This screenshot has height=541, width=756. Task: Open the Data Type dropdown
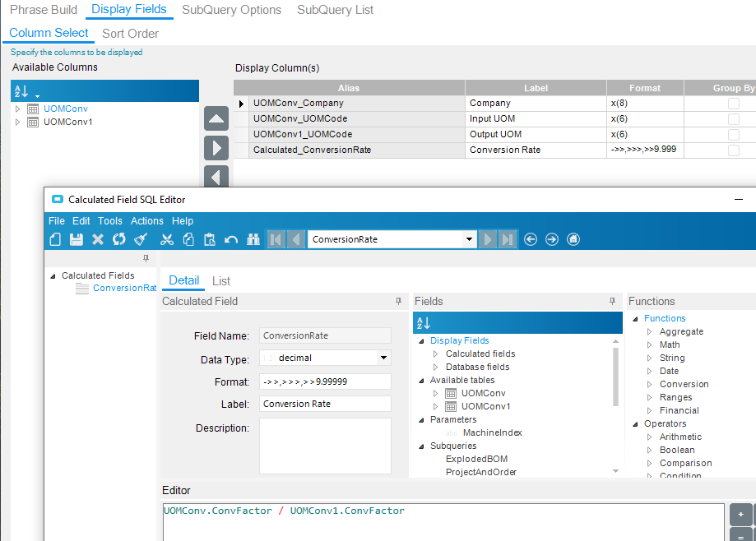click(x=383, y=358)
